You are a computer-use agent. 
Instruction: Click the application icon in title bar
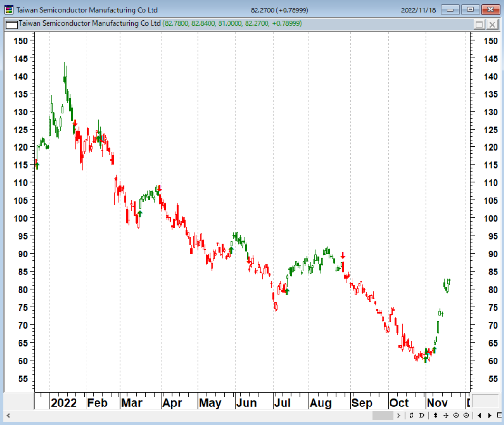pos(9,9)
